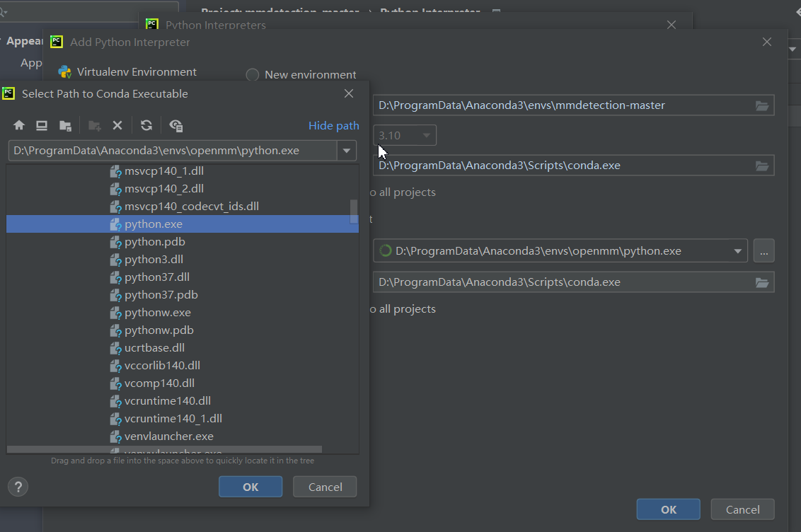Open the path history dropdown in file chooser
Screen dimensions: 801x532
coord(346,151)
